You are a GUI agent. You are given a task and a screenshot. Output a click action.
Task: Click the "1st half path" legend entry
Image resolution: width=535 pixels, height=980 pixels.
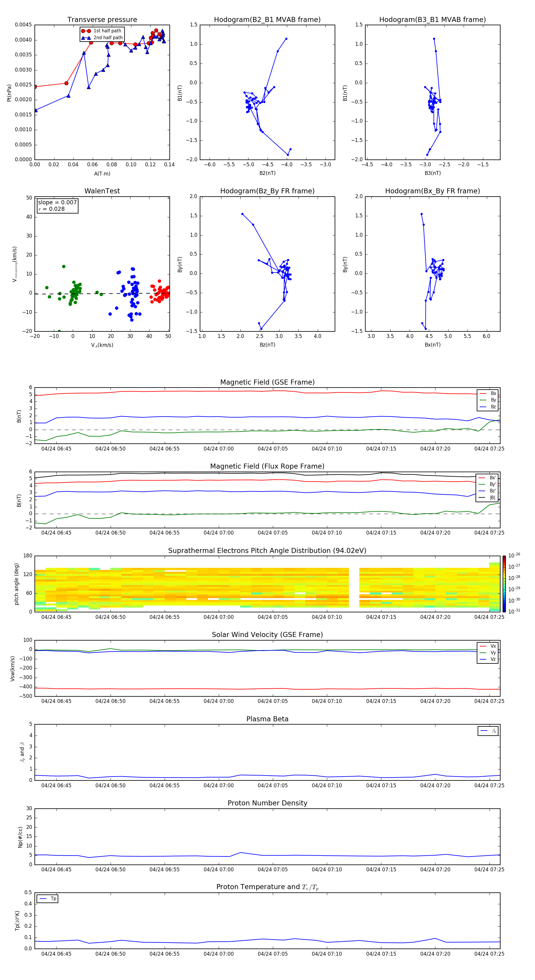point(102,31)
